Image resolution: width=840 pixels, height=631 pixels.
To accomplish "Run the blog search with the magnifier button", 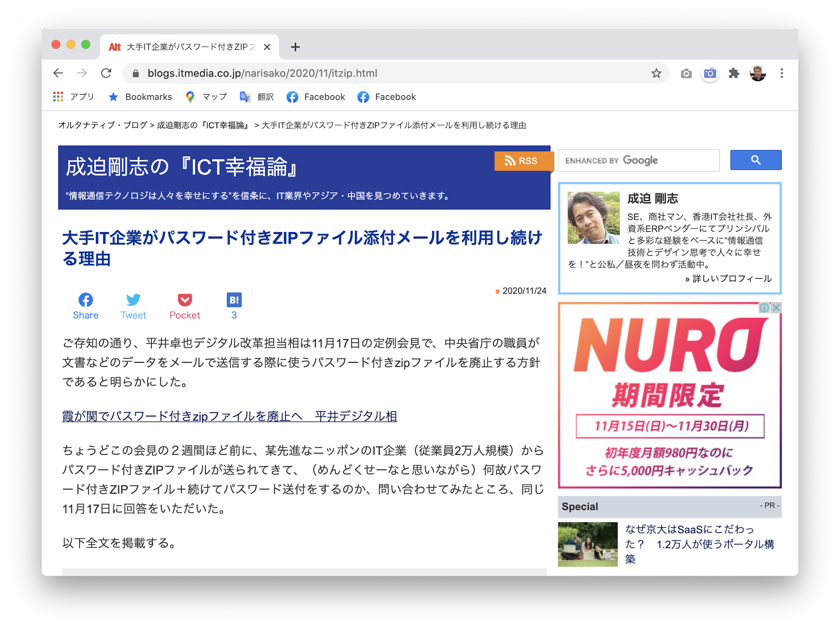I will [x=756, y=160].
